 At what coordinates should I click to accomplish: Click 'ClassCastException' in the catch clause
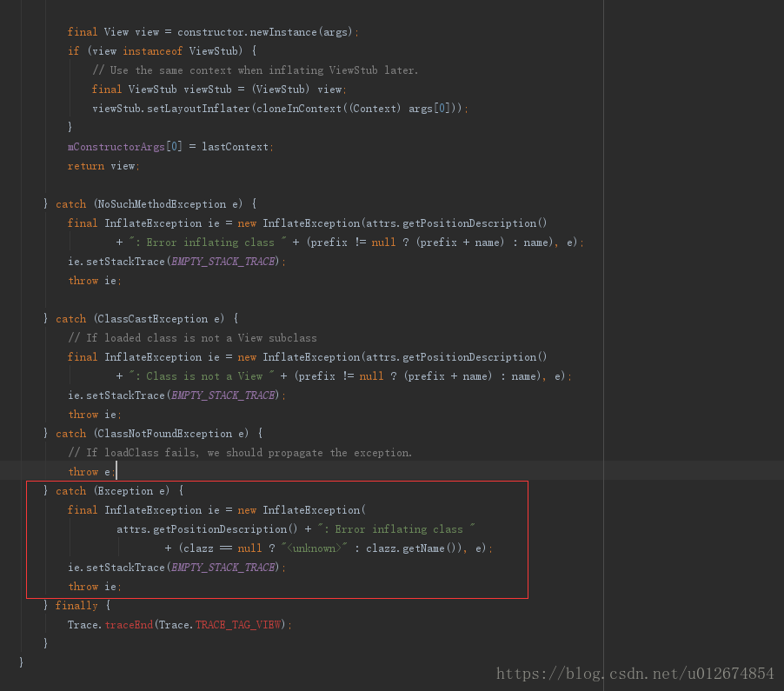point(152,319)
